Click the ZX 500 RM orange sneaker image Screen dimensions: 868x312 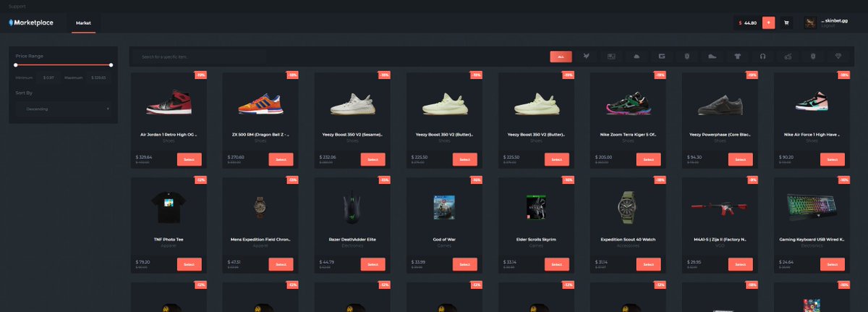pos(260,104)
